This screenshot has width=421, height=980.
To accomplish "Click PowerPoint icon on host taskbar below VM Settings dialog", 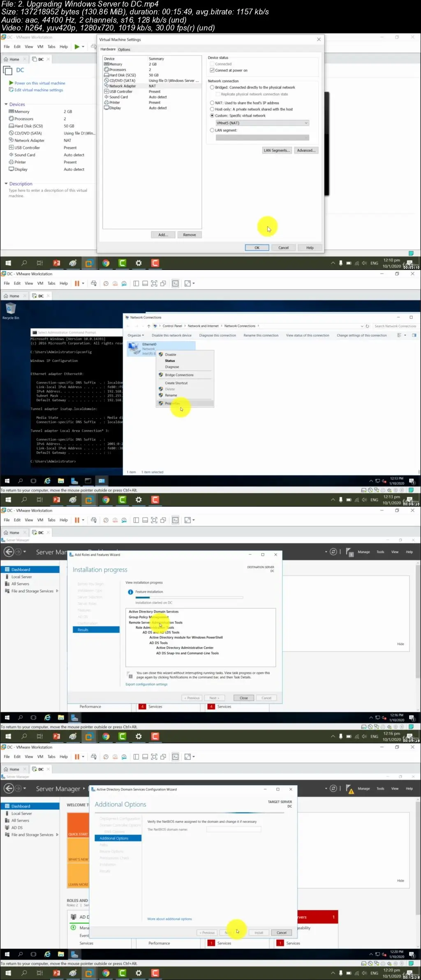I will [57, 263].
